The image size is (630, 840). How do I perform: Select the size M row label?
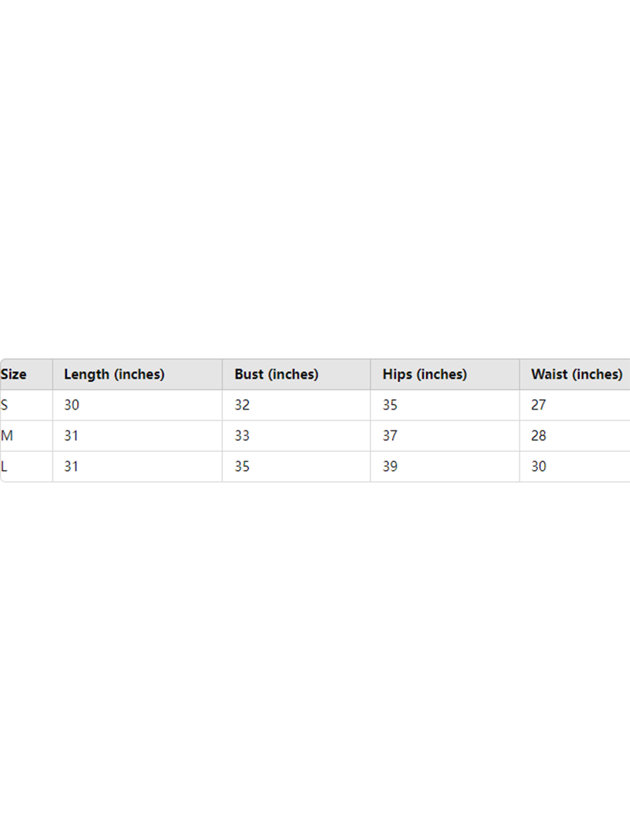7,436
